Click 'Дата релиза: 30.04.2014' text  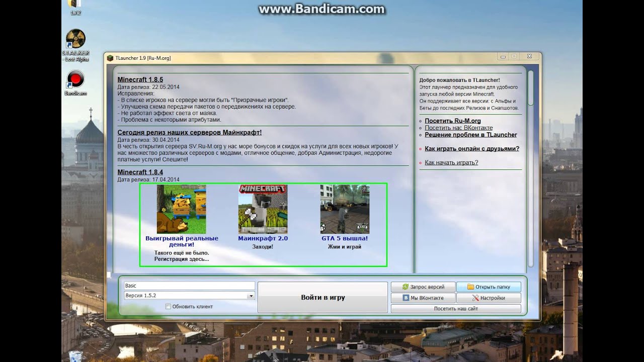pyautogui.click(x=148, y=140)
